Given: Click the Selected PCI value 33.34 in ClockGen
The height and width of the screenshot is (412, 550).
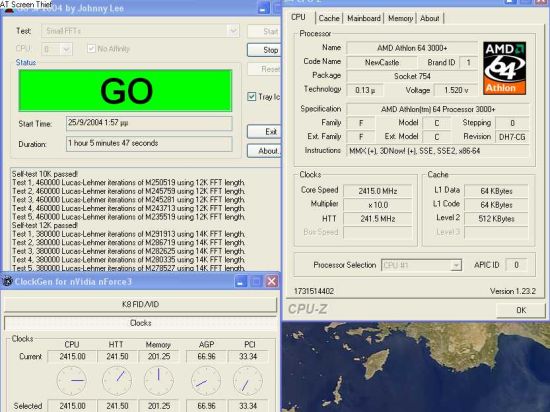Looking at the screenshot, I should click(x=248, y=406).
